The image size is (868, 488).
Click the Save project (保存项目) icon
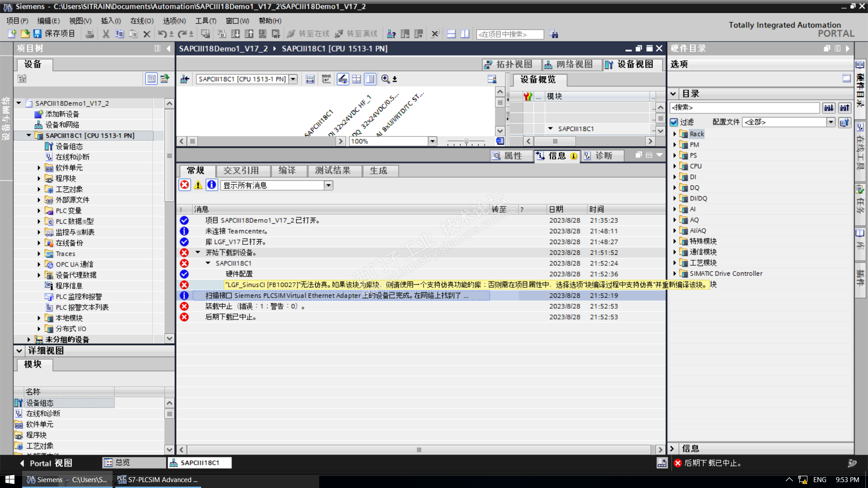click(x=37, y=34)
